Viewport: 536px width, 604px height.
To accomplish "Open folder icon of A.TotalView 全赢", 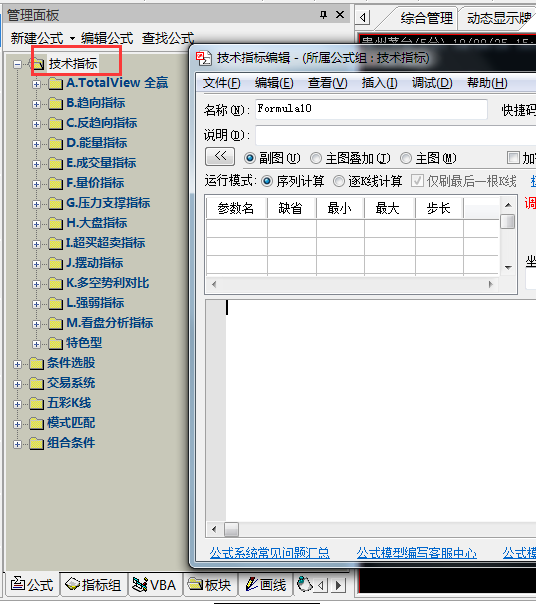I will pos(55,84).
